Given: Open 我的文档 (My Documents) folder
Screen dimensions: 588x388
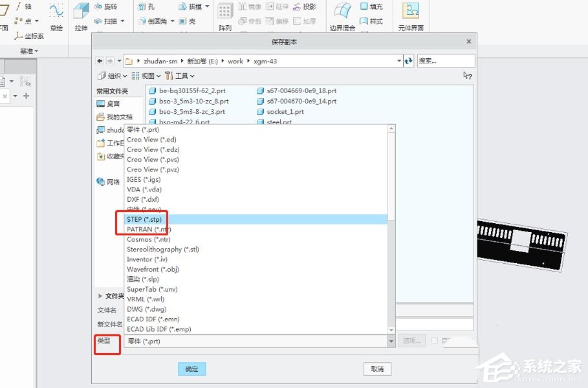Looking at the screenshot, I should [114, 116].
